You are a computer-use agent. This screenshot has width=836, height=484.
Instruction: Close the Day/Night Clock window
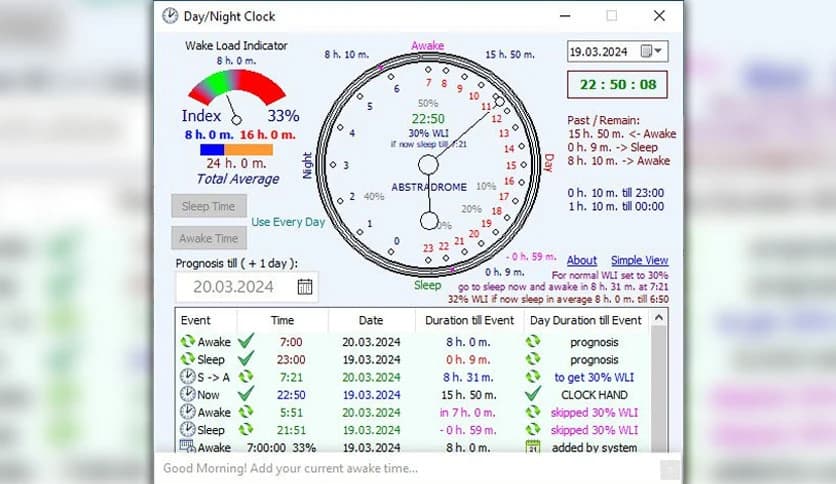click(x=660, y=16)
